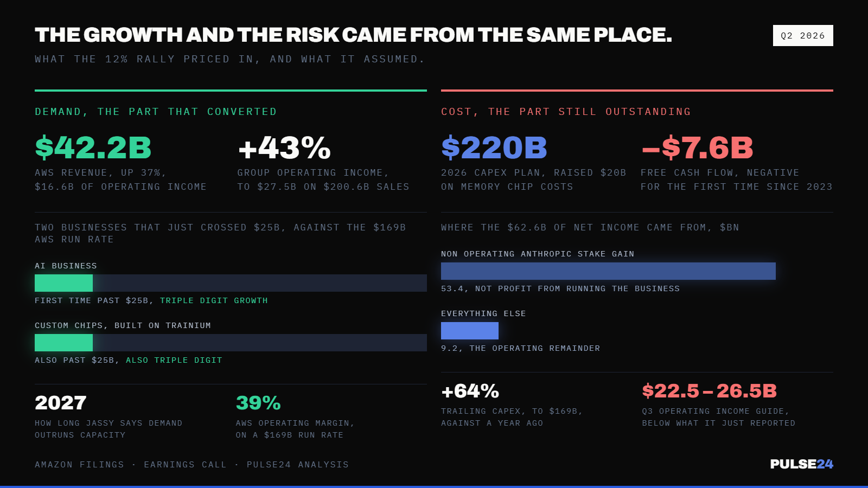Image resolution: width=868 pixels, height=488 pixels.
Task: Click the +64% trailing capex stat
Action: tap(470, 391)
